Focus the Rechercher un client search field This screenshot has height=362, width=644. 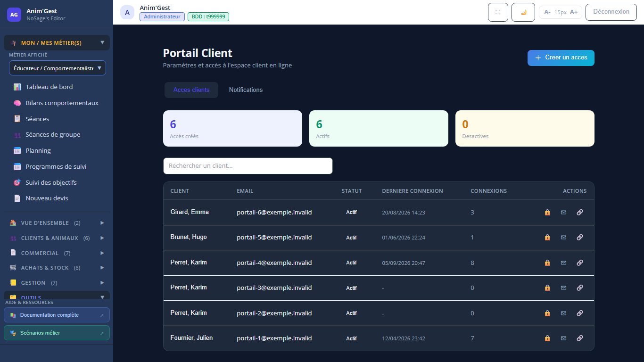(248, 166)
